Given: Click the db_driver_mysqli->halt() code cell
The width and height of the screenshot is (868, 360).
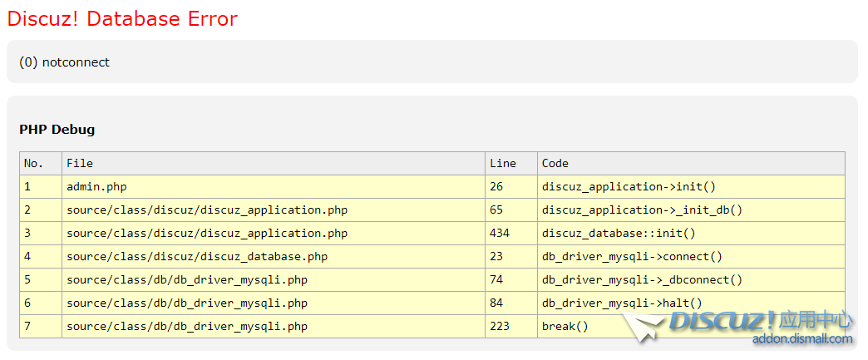Looking at the screenshot, I should [x=622, y=303].
